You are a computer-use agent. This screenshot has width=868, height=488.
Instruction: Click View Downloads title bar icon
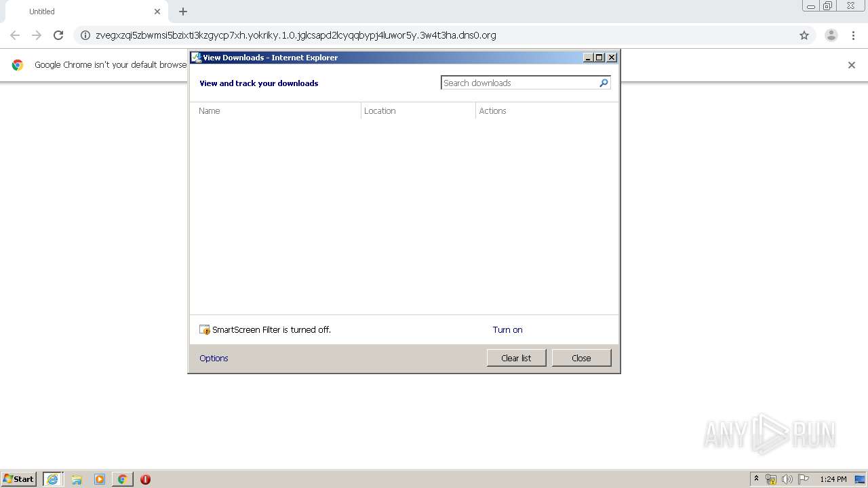[x=197, y=58]
